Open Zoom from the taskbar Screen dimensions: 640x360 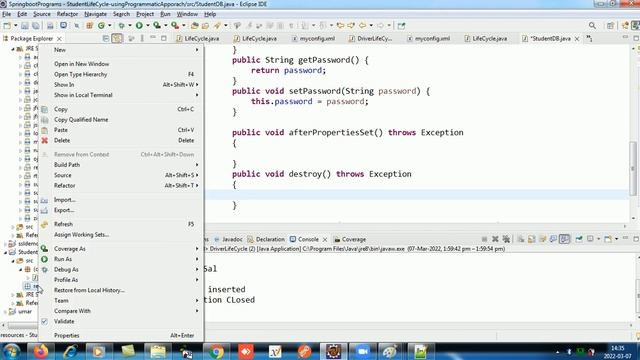[x=362, y=351]
